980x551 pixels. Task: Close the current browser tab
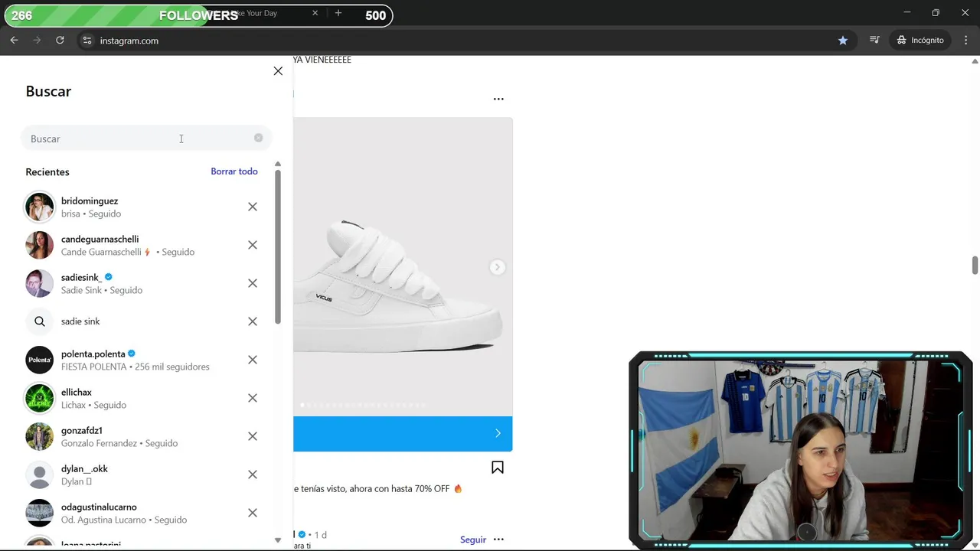tap(315, 13)
